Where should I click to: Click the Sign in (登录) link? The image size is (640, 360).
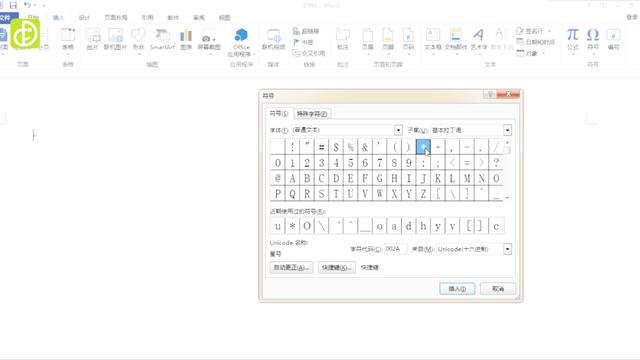[x=631, y=17]
